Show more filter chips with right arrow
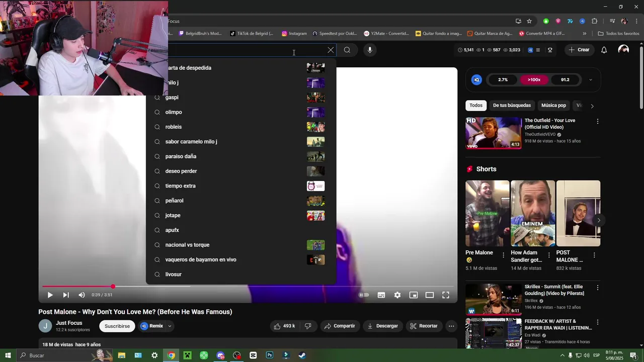 (x=592, y=106)
